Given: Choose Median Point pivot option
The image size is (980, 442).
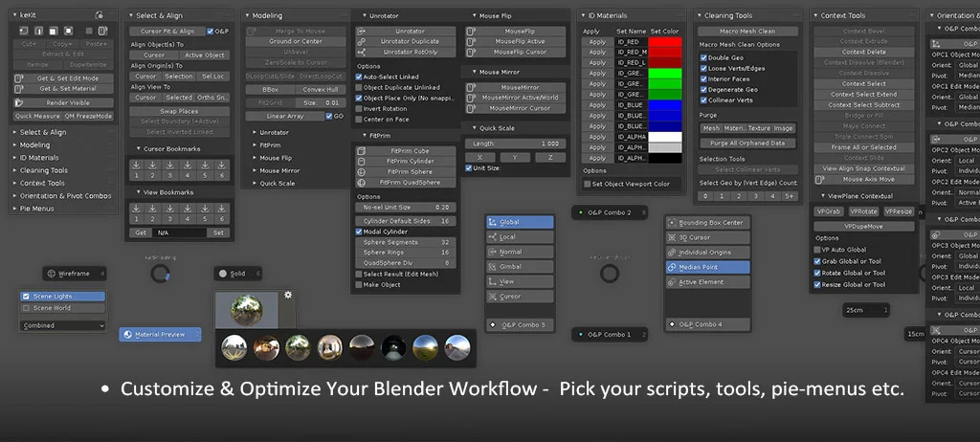Looking at the screenshot, I should pyautogui.click(x=707, y=267).
